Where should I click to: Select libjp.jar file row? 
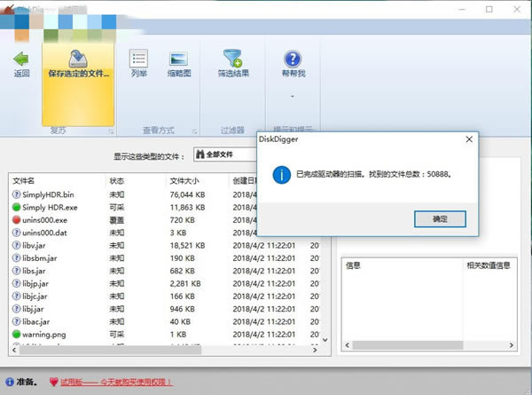(166, 283)
